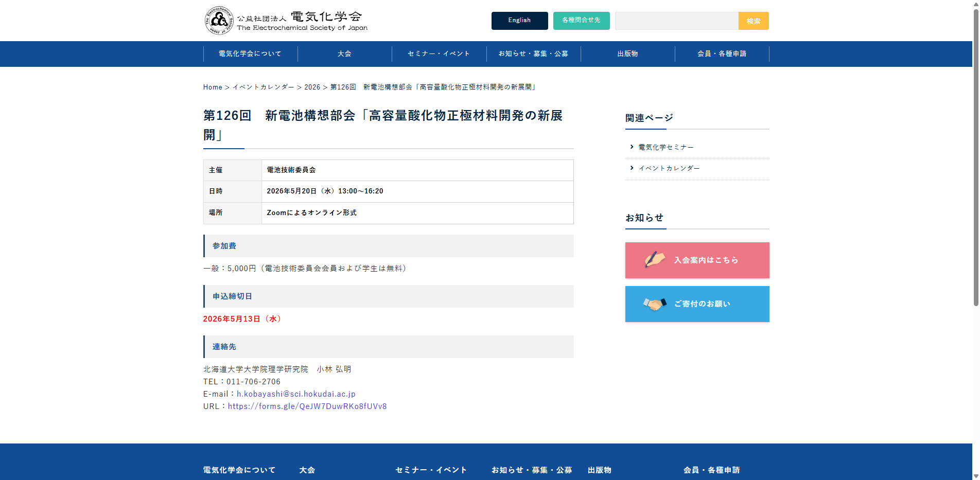This screenshot has height=480, width=980.
Task: Click the page vertical scrollbar
Action: [x=975, y=154]
